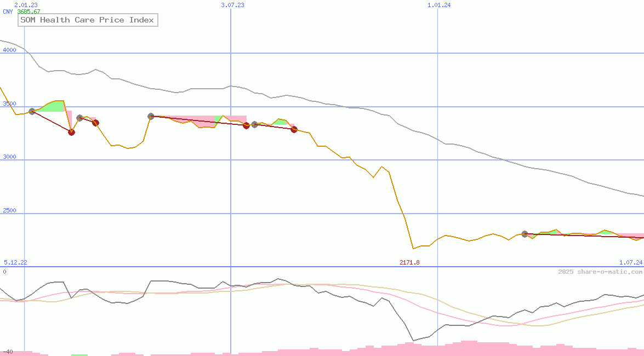Viewport: 644px width, 356px height.
Task: Select the green 3685.67 value label
Action: coord(29,12)
